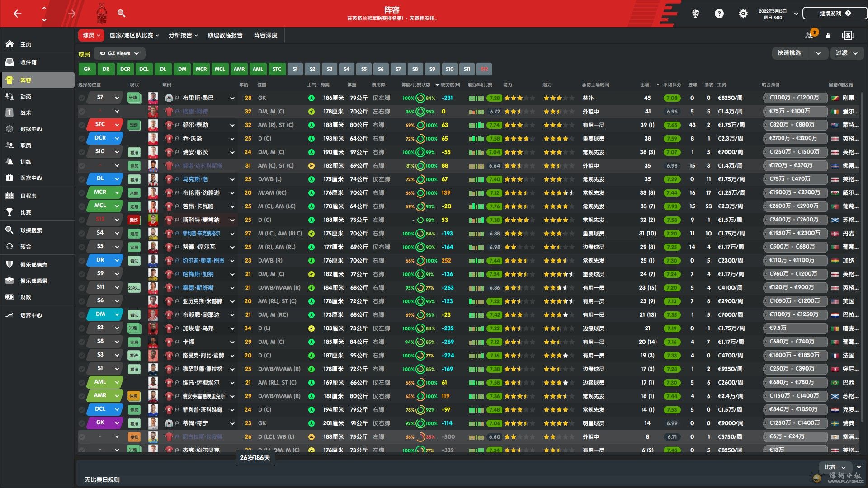Open 助理教练报告 tab

pyautogui.click(x=225, y=35)
